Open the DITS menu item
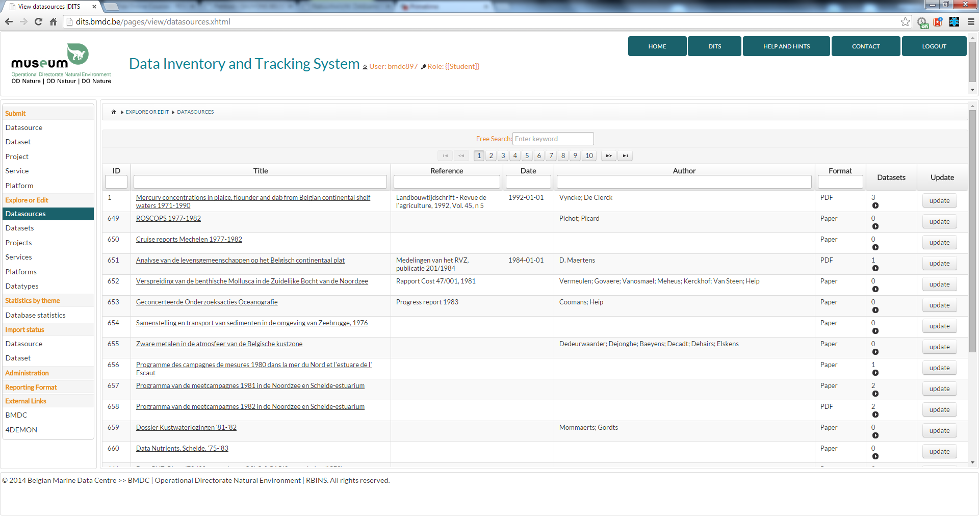 point(714,46)
